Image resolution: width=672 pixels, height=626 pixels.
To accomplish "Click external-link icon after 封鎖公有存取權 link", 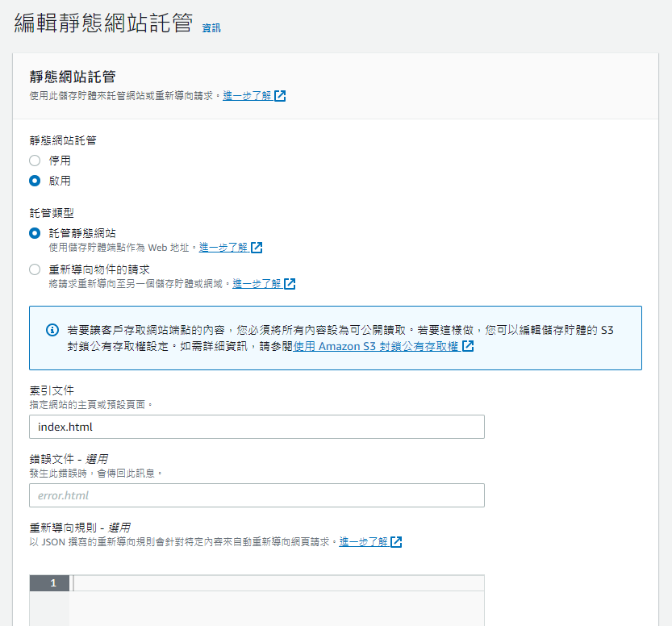I will (x=468, y=346).
